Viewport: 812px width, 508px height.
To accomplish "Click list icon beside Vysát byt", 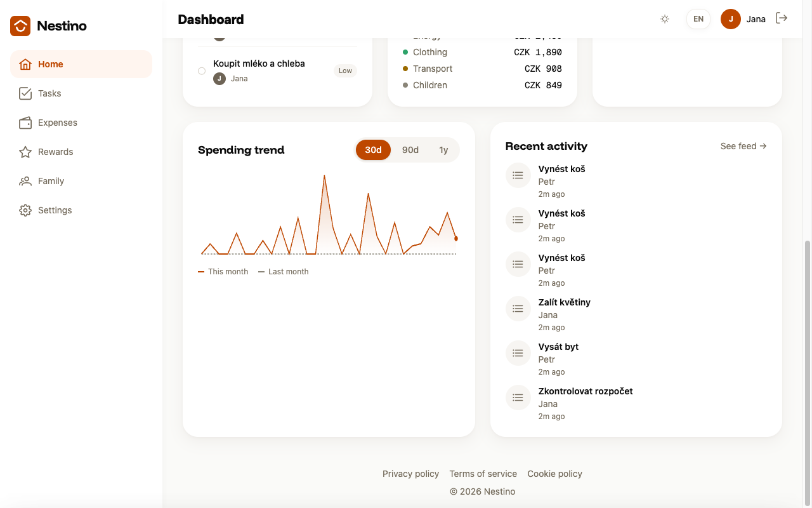I will click(x=518, y=353).
